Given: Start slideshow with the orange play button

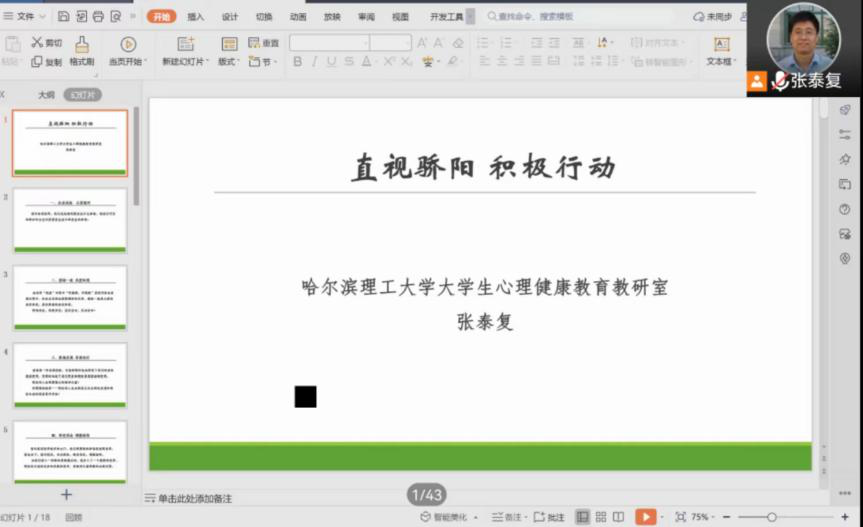Looking at the screenshot, I should [645, 517].
